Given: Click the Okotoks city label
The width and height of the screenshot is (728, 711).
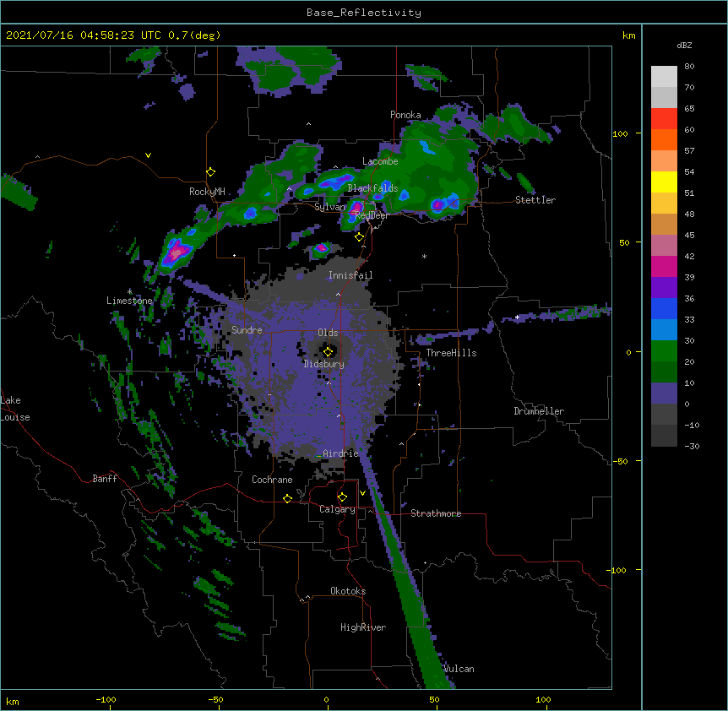Looking at the screenshot, I should click(348, 591).
